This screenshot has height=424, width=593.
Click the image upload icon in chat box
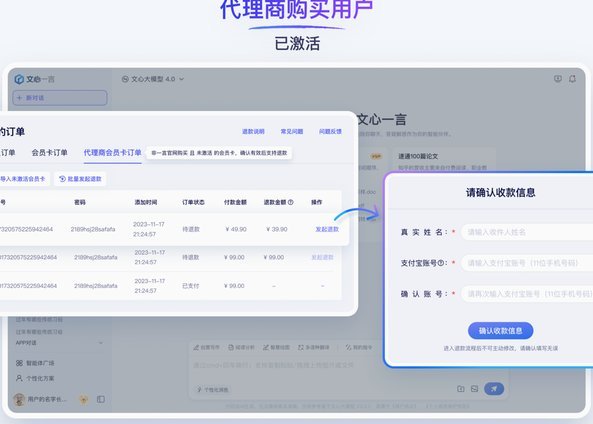[x=475, y=389]
